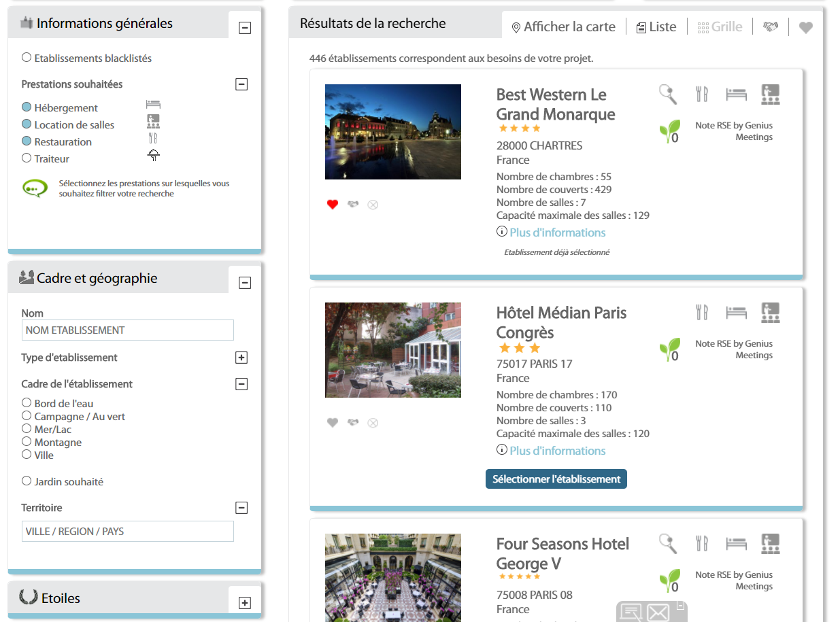Collapse the Prestations souhaitées section
This screenshot has height=622, width=840.
[x=241, y=84]
